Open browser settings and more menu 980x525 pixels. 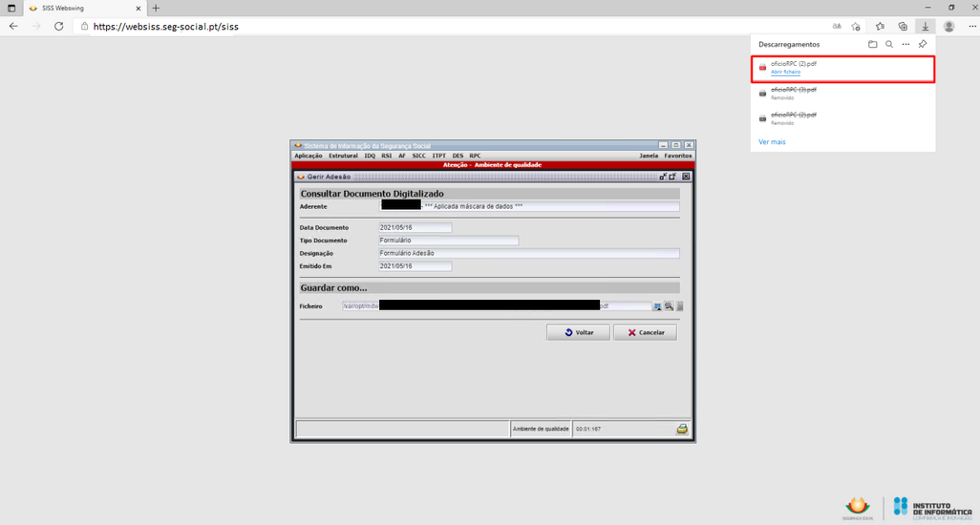click(972, 26)
